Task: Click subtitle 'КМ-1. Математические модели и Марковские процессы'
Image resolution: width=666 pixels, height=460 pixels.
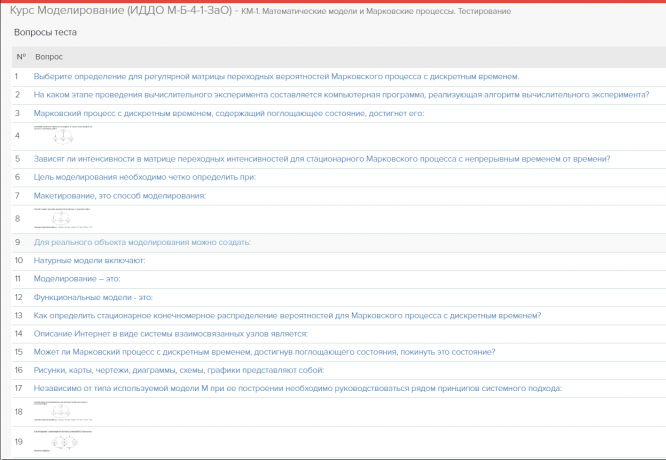Action: pyautogui.click(x=348, y=11)
